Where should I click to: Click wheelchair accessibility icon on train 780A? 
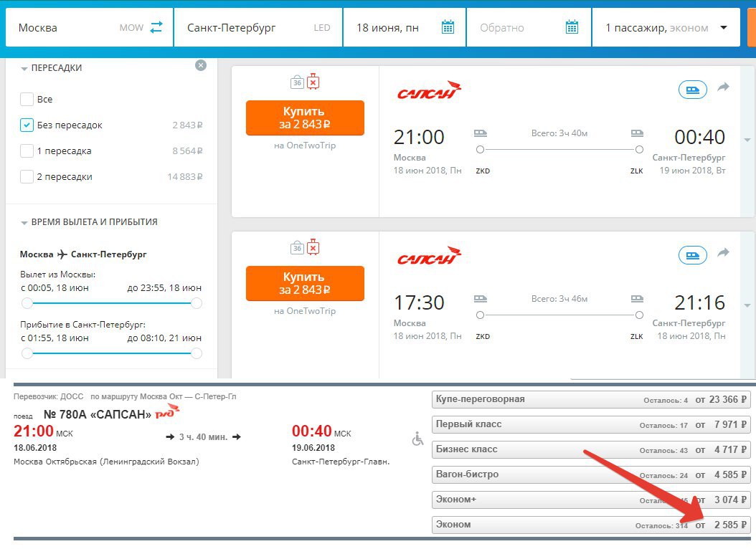tap(417, 438)
